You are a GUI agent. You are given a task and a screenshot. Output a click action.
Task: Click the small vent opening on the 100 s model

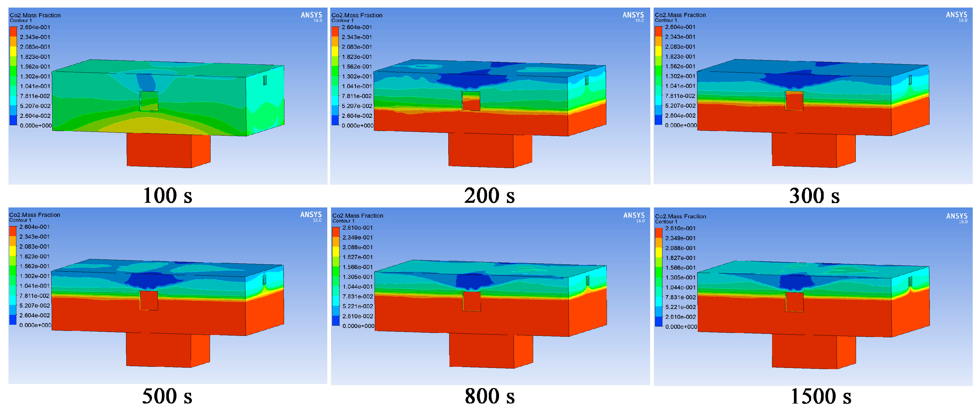(x=265, y=80)
